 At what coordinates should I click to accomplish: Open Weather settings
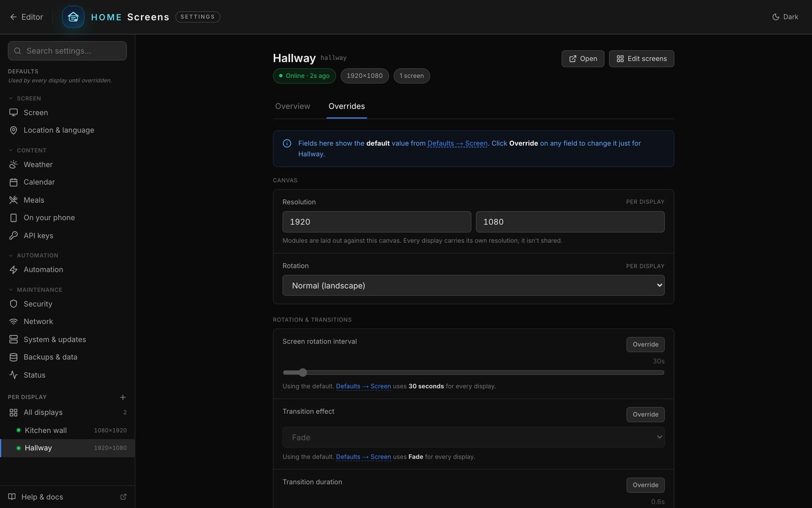[67, 165]
